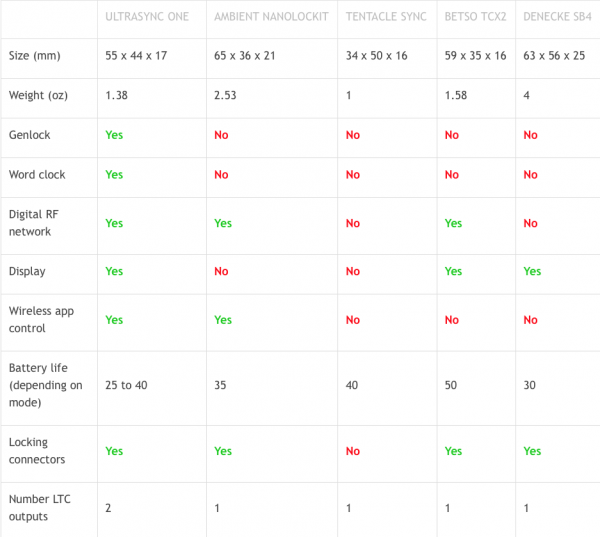Click the Digital RF network row label

point(35,223)
